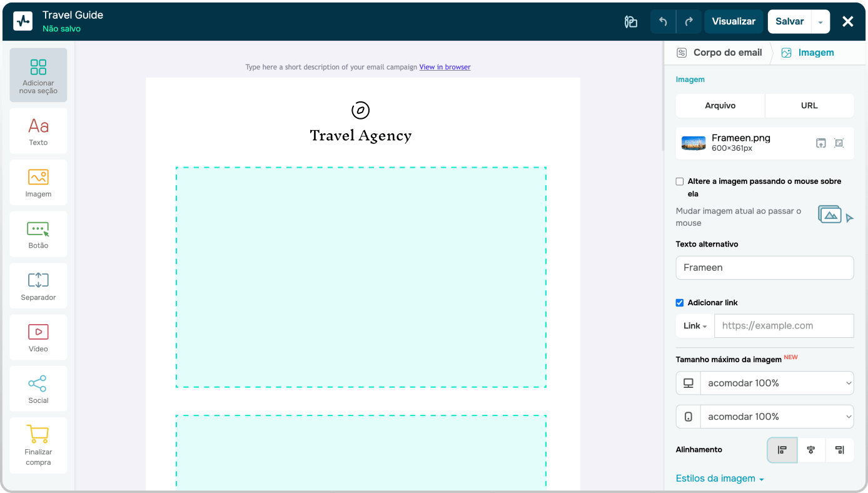Align image to the right
This screenshot has height=493, width=868.
pyautogui.click(x=840, y=450)
